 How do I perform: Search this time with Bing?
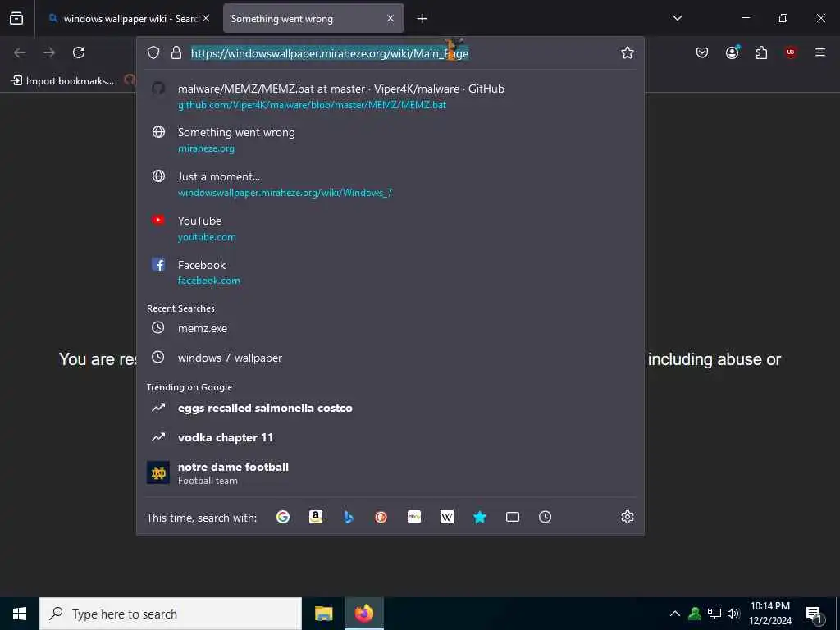pos(349,517)
